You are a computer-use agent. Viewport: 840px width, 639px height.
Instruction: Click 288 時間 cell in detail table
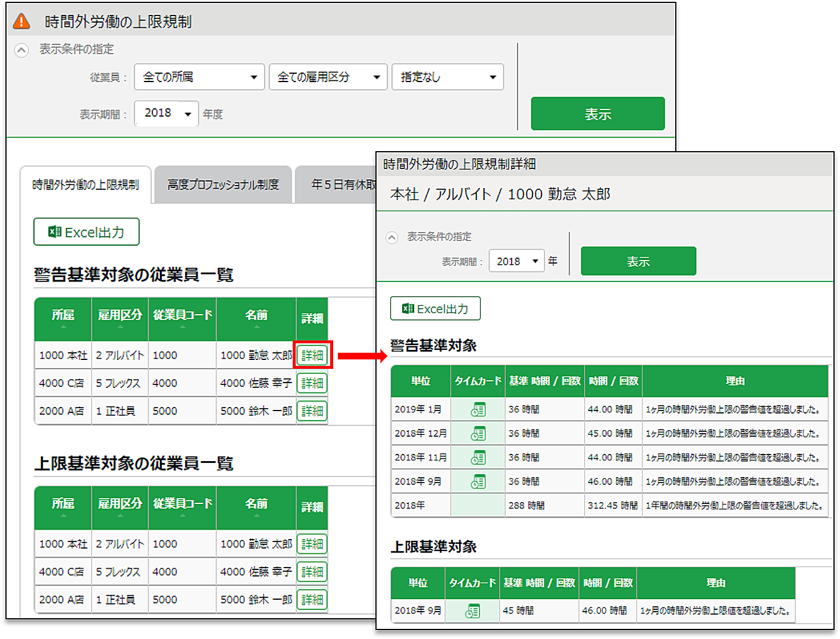point(544,505)
